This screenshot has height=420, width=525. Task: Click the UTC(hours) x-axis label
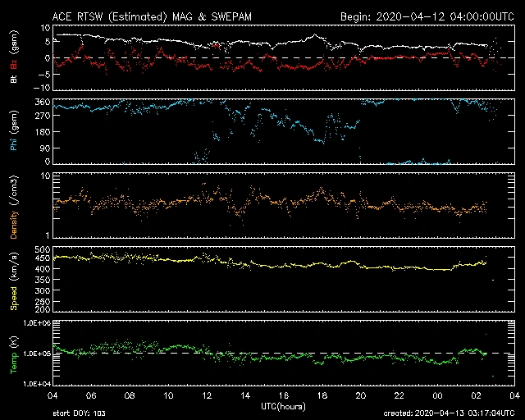(284, 406)
